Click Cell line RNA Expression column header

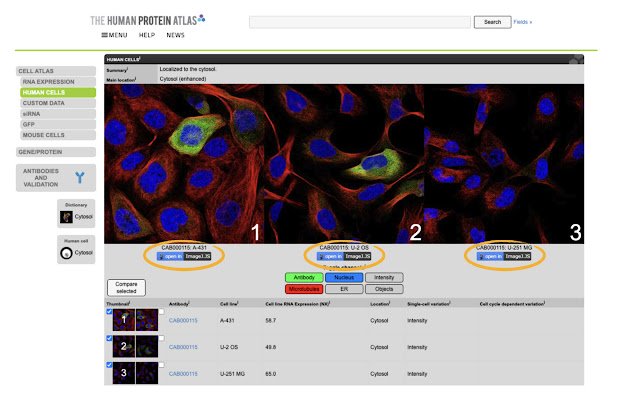[x=297, y=304]
